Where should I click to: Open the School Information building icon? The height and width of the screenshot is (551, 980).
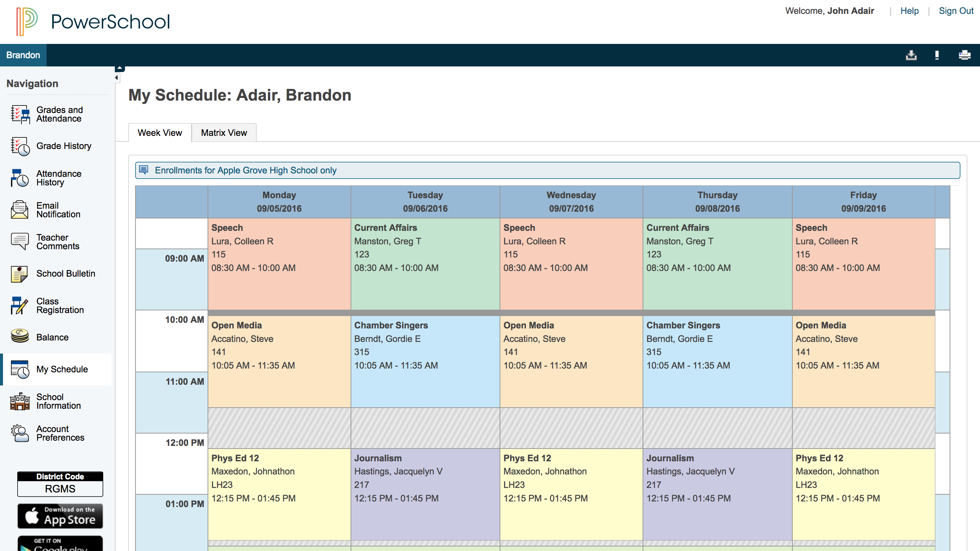coord(20,401)
